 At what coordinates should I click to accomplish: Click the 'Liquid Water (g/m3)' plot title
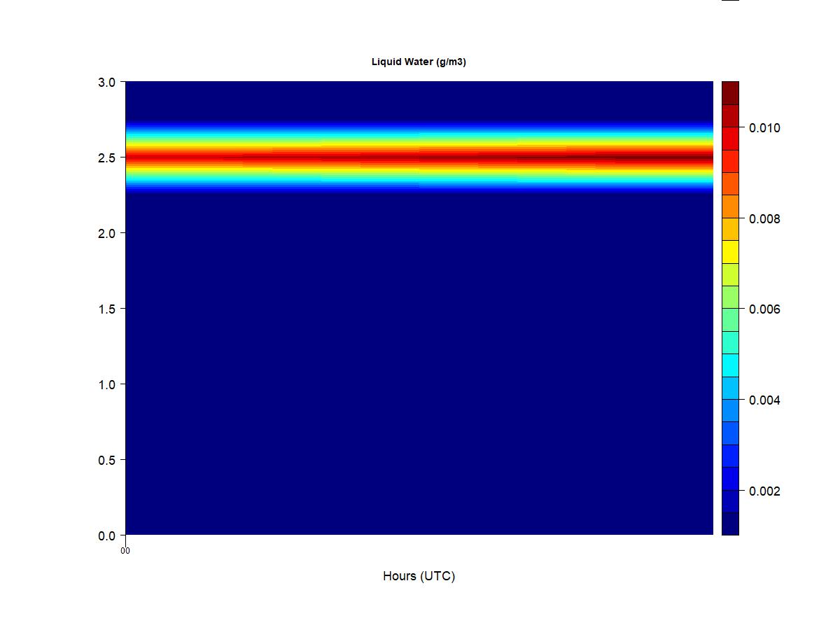pyautogui.click(x=419, y=62)
